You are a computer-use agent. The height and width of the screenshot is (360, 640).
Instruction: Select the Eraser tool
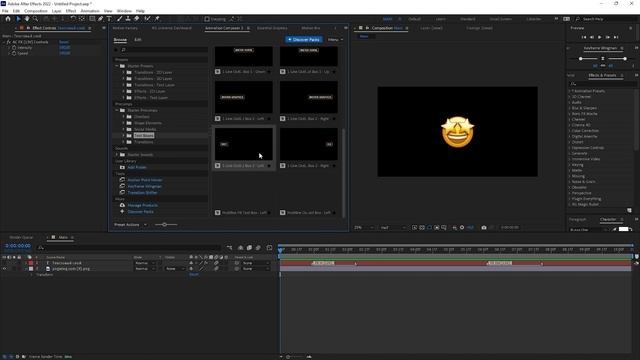click(x=137, y=19)
